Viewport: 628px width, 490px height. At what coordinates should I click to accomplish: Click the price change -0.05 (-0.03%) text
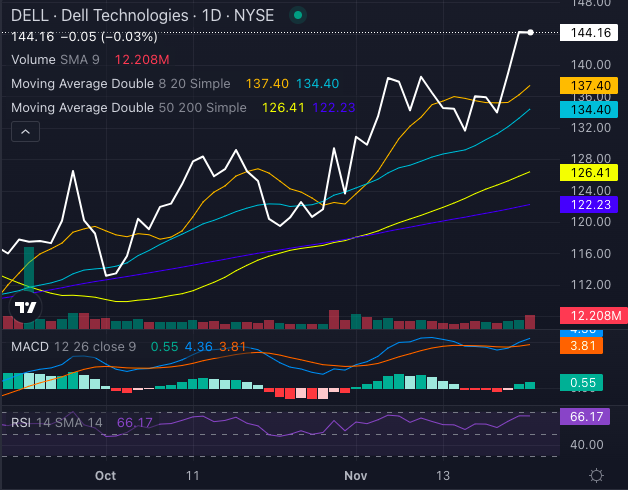pyautogui.click(x=109, y=37)
